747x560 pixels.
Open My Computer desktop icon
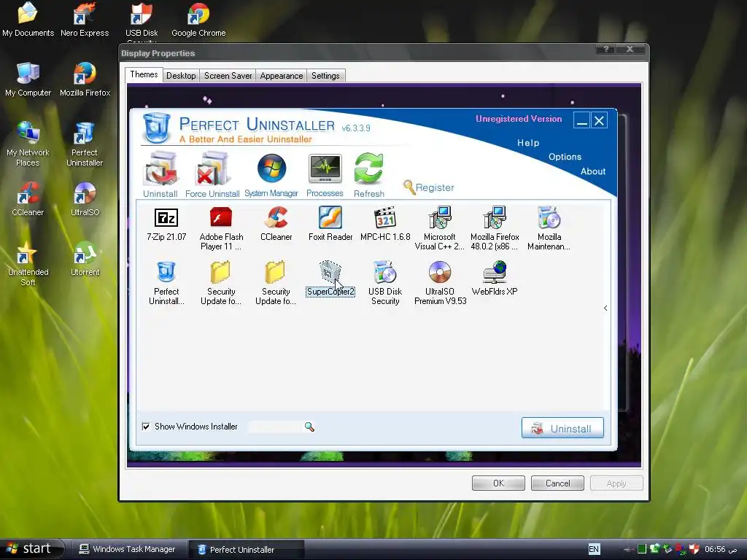click(28, 79)
